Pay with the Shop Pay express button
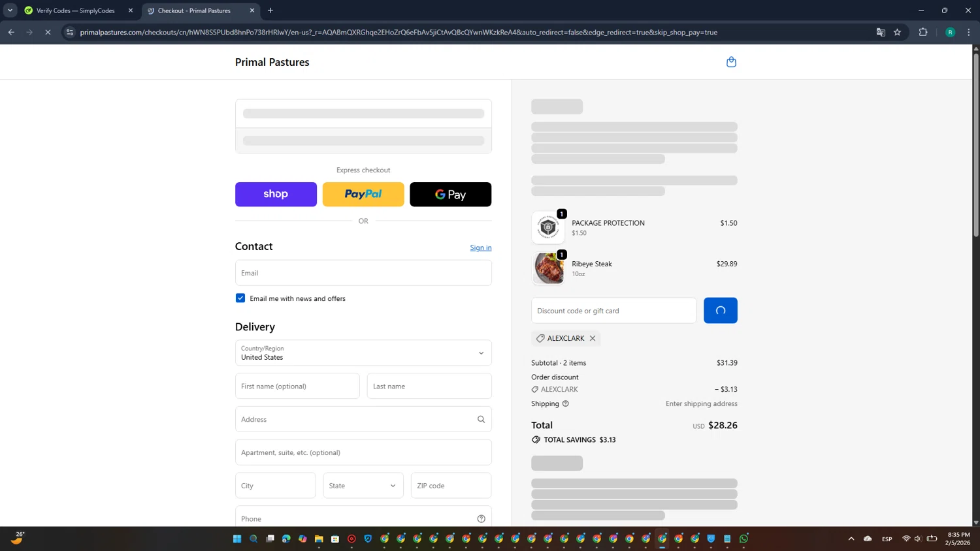 point(276,195)
